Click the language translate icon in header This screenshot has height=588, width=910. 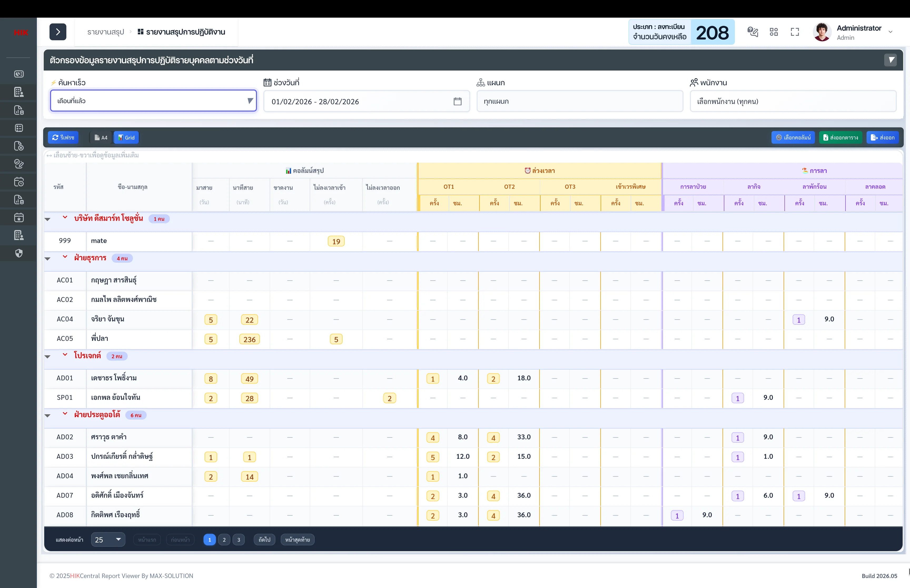click(x=752, y=32)
